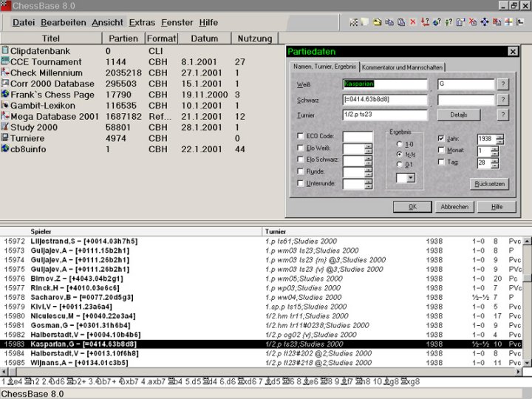Click the OK button in Partiedaten
The image size is (532, 399).
(412, 206)
